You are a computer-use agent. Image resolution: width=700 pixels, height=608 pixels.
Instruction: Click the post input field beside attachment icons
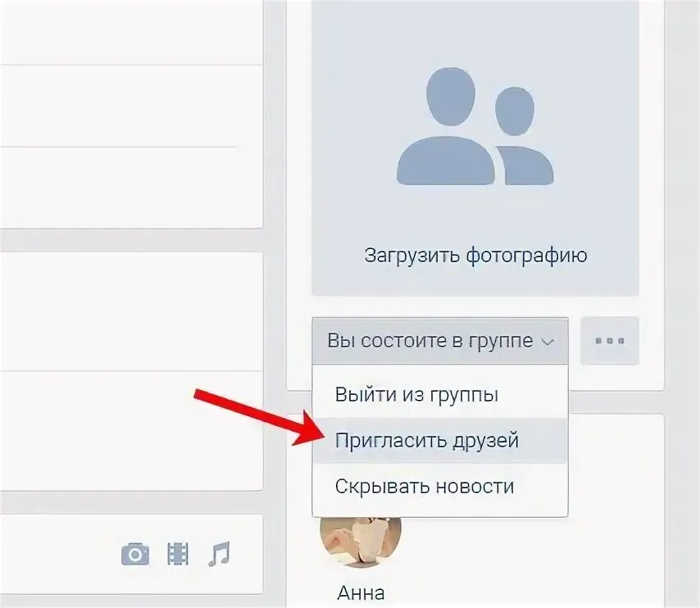(x=58, y=554)
